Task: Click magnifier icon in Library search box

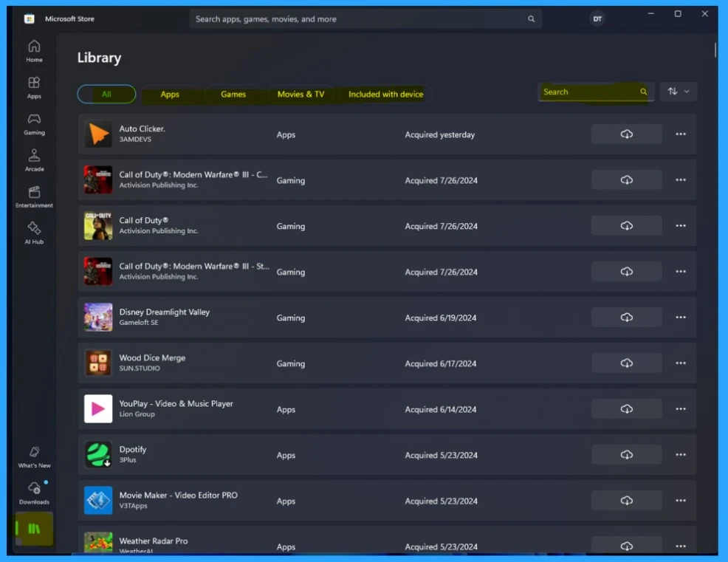Action: [644, 92]
